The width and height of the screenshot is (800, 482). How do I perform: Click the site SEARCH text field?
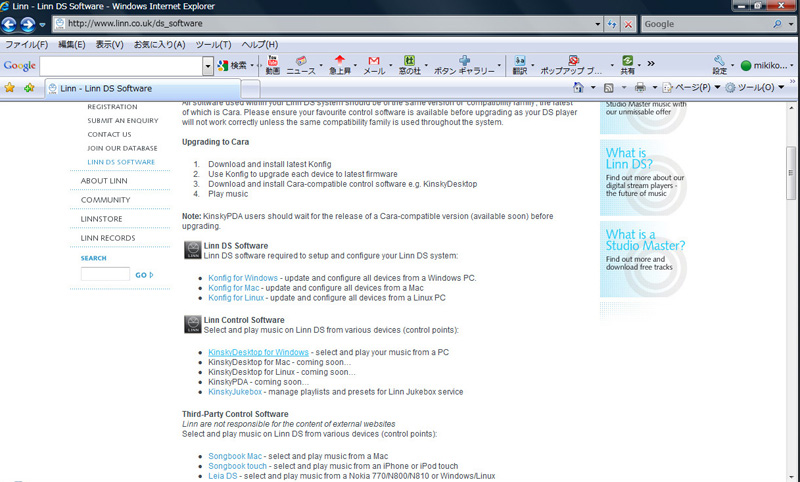pyautogui.click(x=105, y=274)
